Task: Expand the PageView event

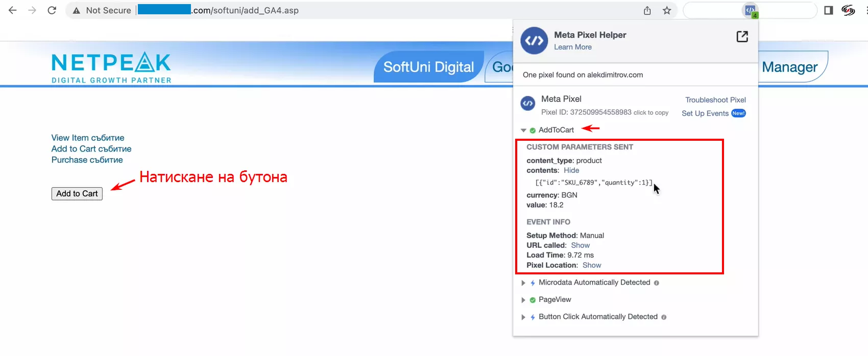Action: tap(523, 300)
